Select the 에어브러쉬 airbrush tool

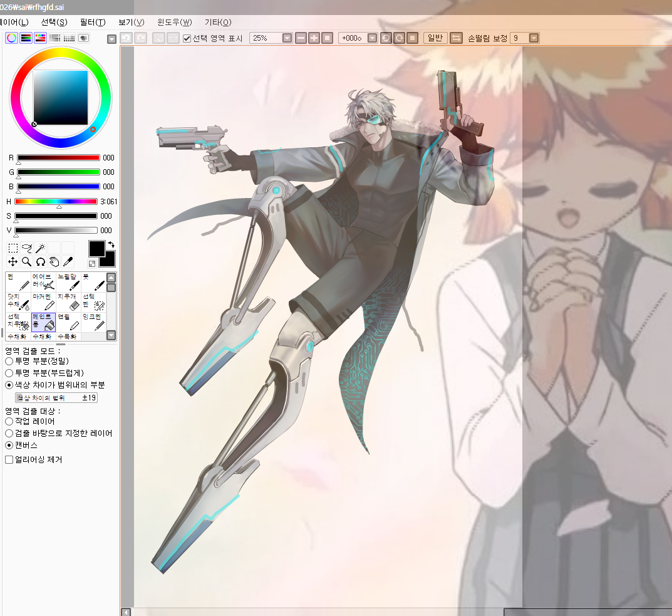pyautogui.click(x=43, y=281)
